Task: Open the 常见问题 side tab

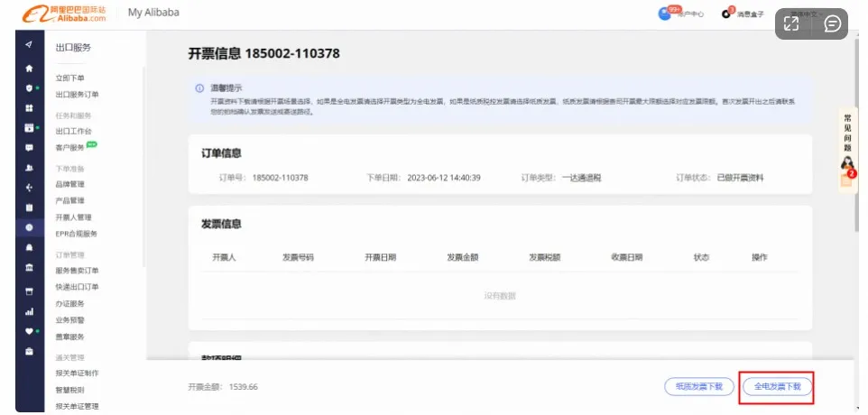Action: pos(848,134)
